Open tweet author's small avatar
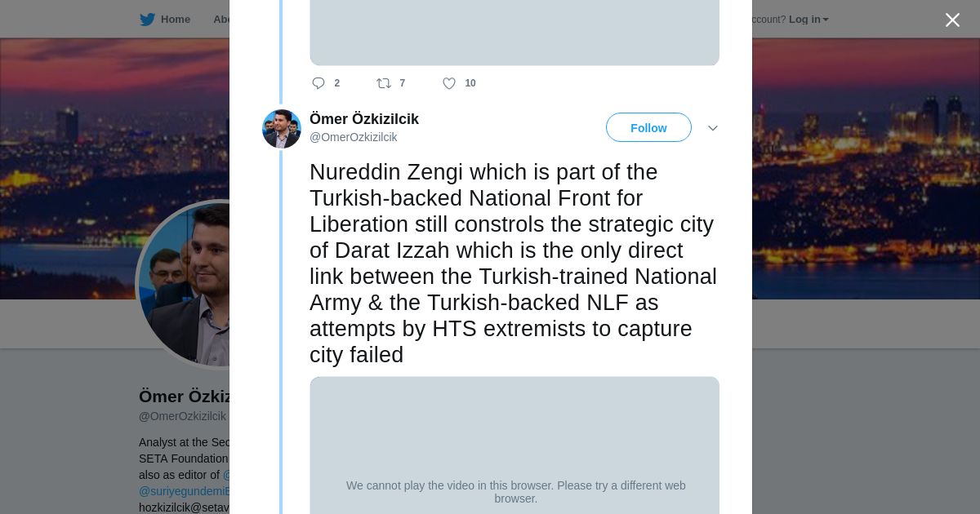The height and width of the screenshot is (514, 980). pyautogui.click(x=282, y=129)
